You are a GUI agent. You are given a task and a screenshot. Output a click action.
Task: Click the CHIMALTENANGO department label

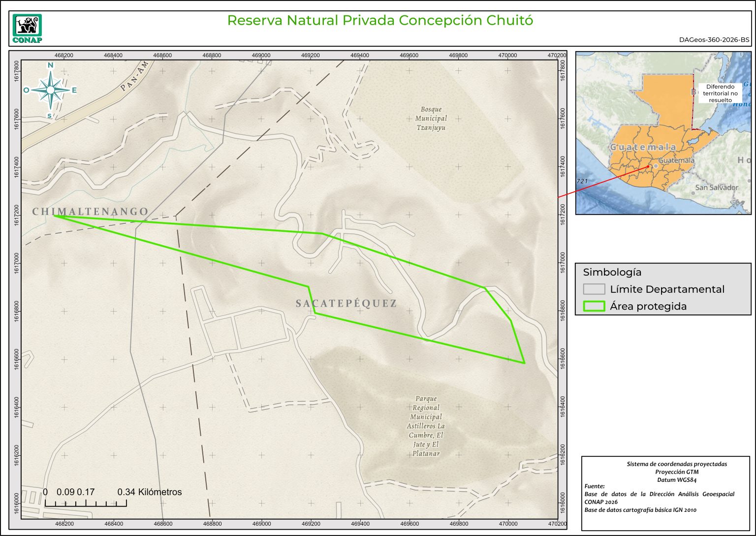click(90, 212)
